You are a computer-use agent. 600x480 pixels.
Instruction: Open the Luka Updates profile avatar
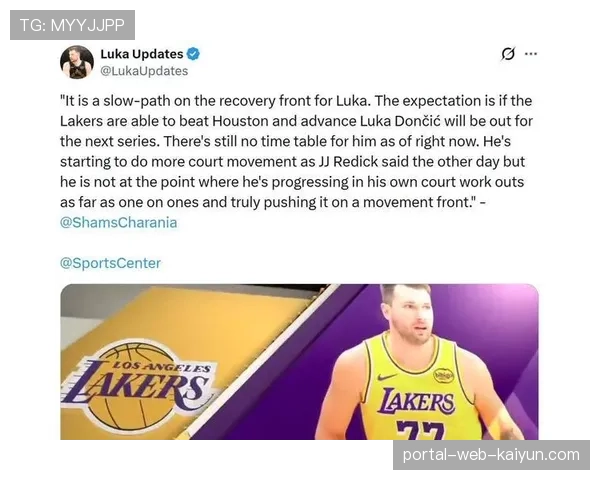click(x=77, y=62)
